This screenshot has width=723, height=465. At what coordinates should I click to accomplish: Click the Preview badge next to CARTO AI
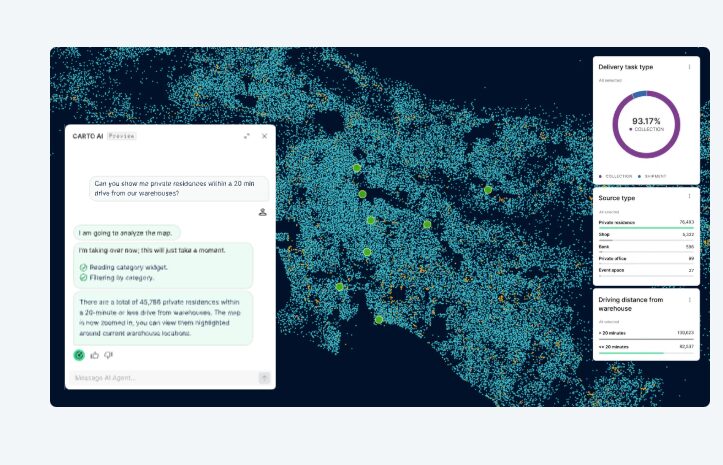click(122, 135)
